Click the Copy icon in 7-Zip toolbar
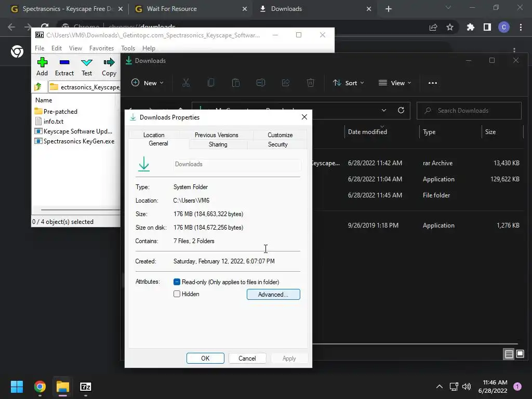Viewport: 532px width, 399px height. click(109, 67)
